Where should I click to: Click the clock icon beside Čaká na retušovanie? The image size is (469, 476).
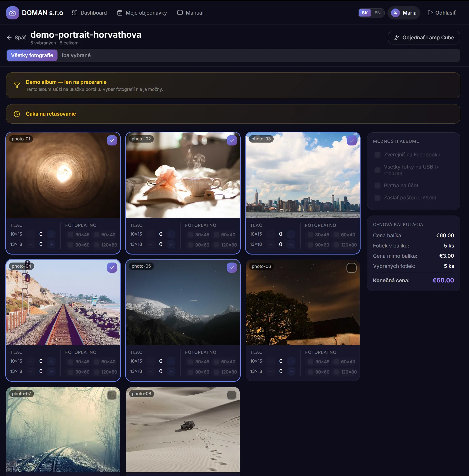coord(17,114)
